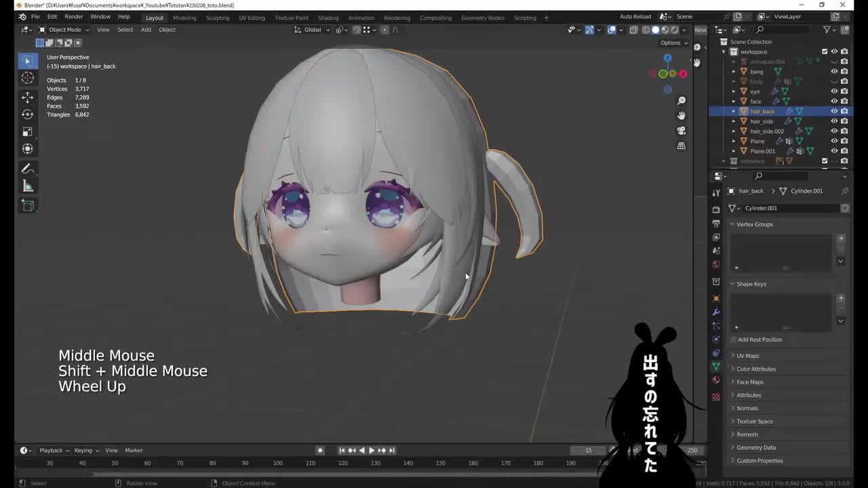Click the Auto Reload button
Viewport: 868px width, 488px height.
coord(635,17)
